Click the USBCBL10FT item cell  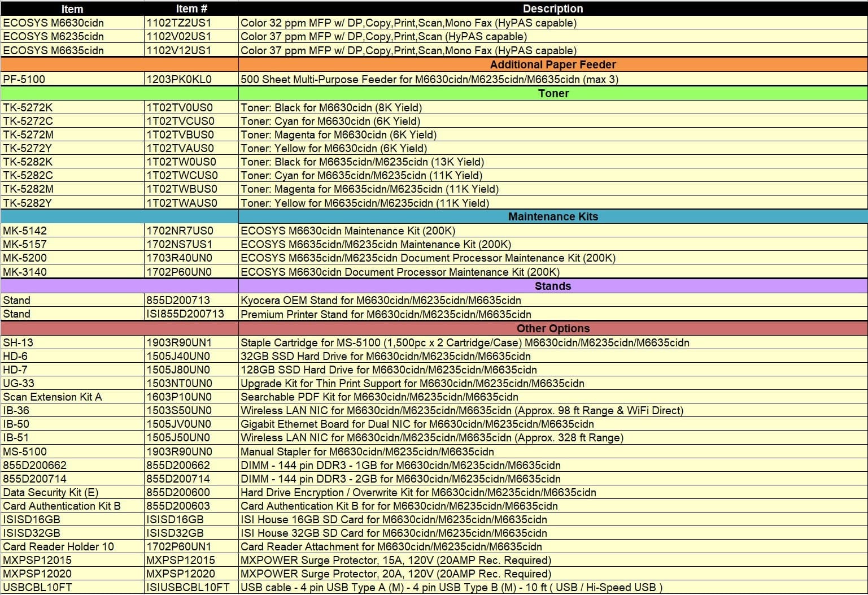[x=38, y=587]
